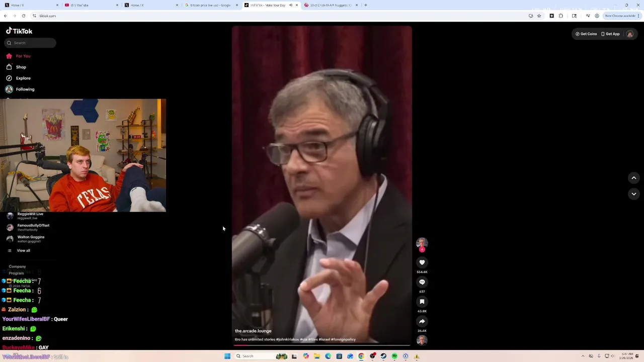
Task: Open Steam from the taskbar
Action: point(383,356)
